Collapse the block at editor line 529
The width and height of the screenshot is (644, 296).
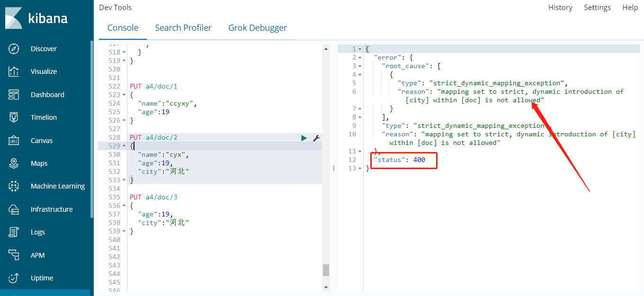(124, 146)
